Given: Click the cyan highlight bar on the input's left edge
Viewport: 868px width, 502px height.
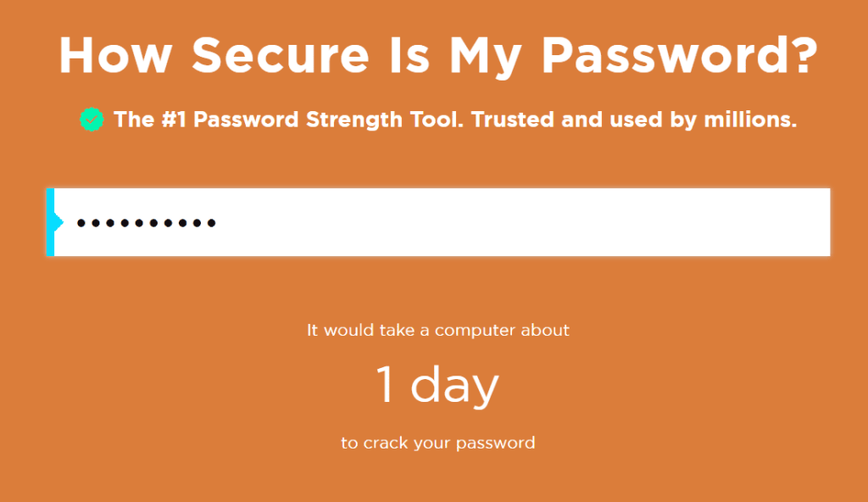Looking at the screenshot, I should coord(51,222).
